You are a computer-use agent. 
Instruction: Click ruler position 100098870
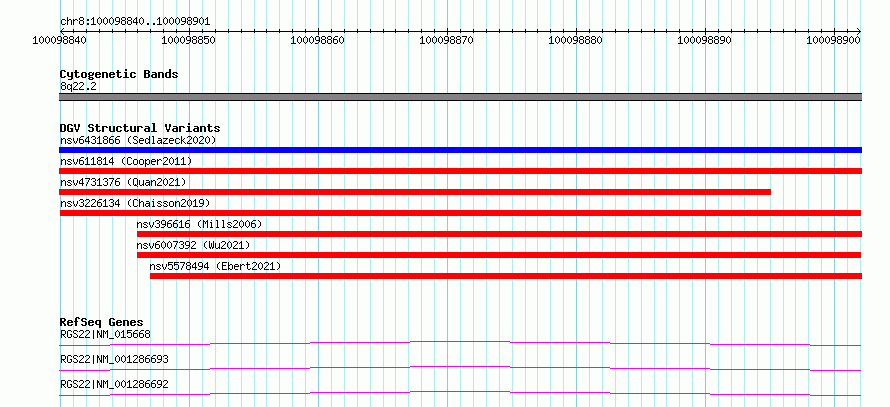click(446, 40)
